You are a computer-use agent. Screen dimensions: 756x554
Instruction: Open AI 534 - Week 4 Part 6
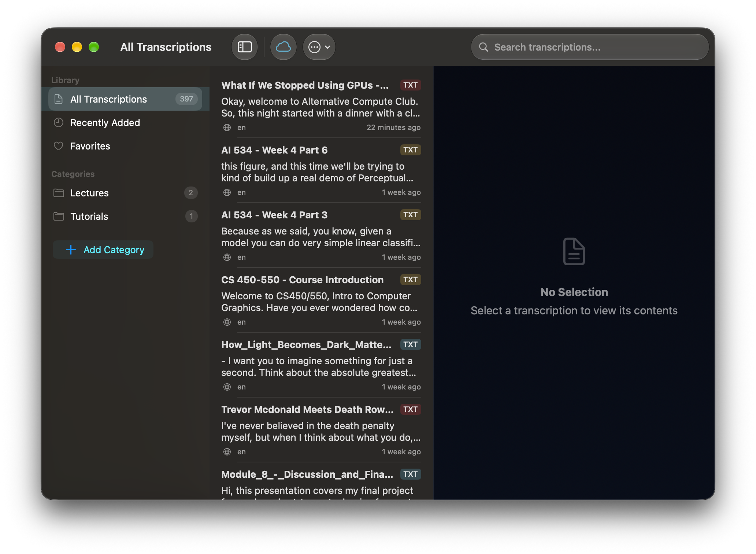[x=321, y=170]
